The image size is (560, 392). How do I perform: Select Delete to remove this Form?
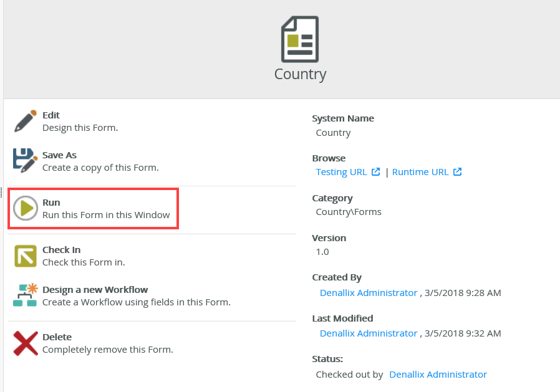[57, 337]
